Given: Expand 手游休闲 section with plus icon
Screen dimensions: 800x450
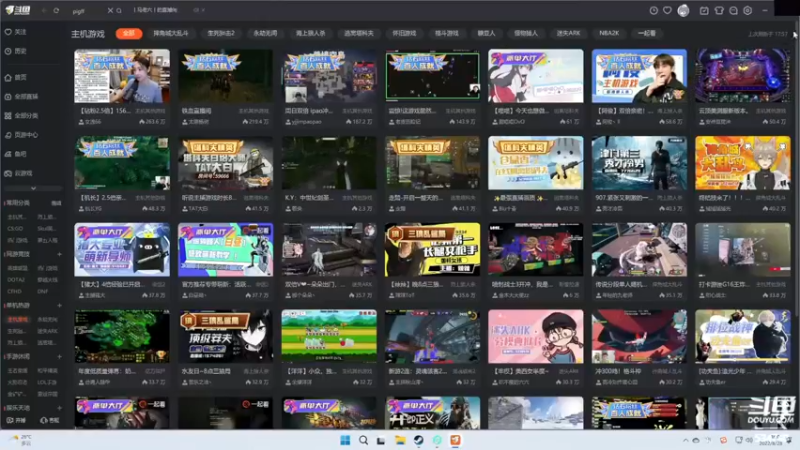Looking at the screenshot, I should tap(59, 357).
